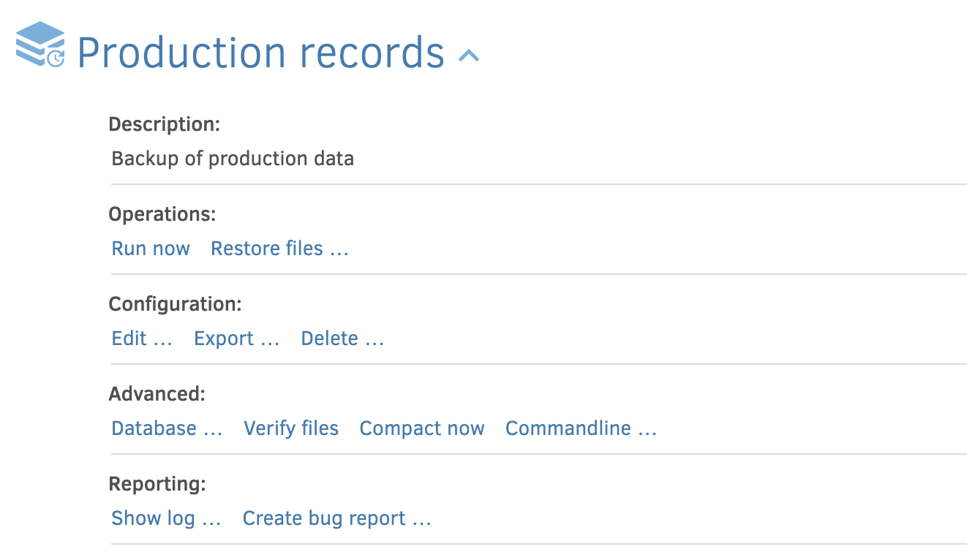Click the Description heading label

(164, 124)
